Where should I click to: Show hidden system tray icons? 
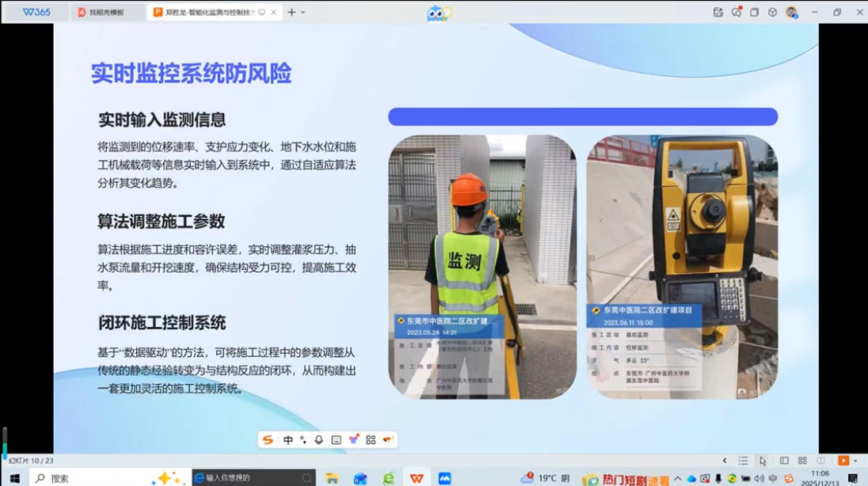tap(678, 478)
